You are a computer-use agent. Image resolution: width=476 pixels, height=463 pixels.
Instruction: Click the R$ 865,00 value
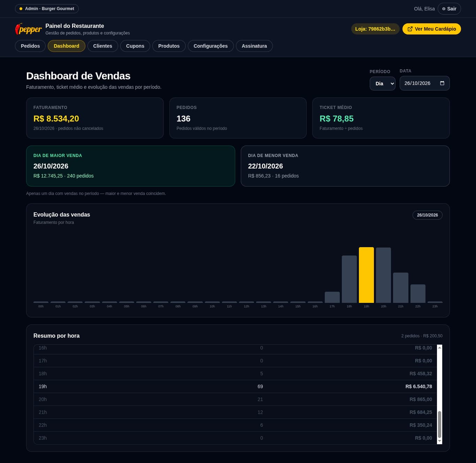(421, 399)
